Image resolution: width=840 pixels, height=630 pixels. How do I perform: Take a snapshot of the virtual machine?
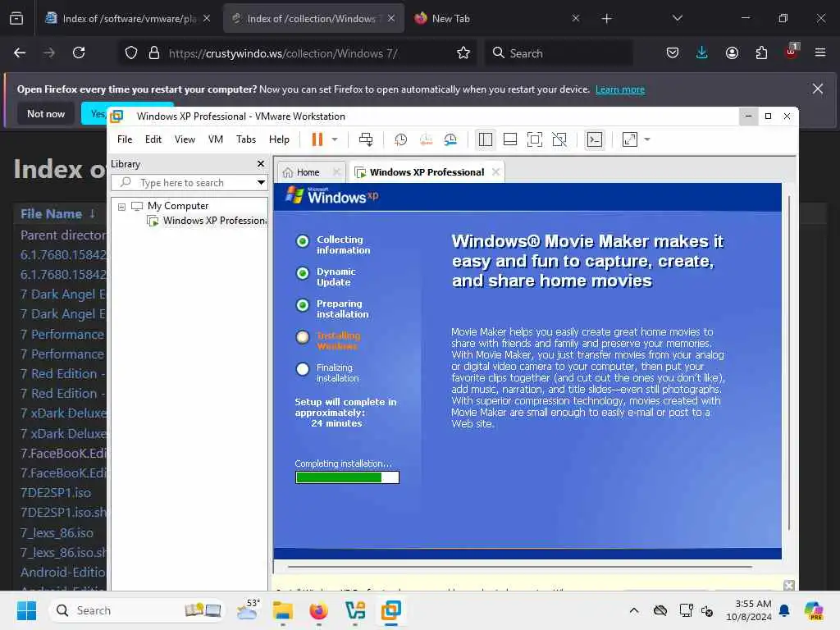point(400,139)
